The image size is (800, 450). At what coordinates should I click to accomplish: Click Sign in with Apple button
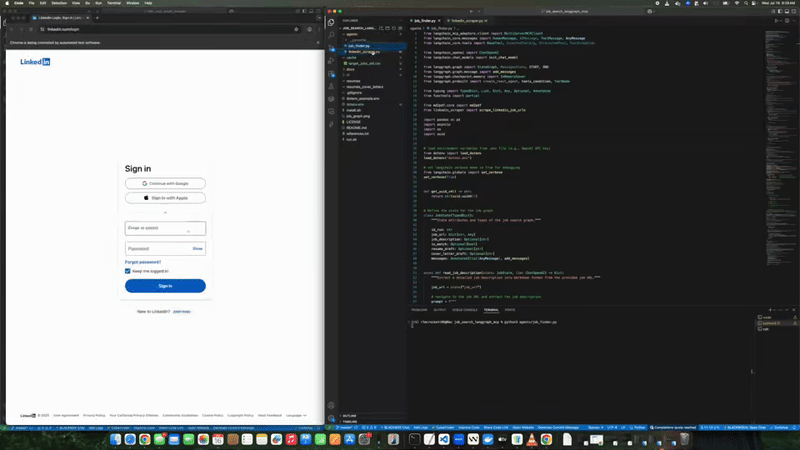point(165,198)
